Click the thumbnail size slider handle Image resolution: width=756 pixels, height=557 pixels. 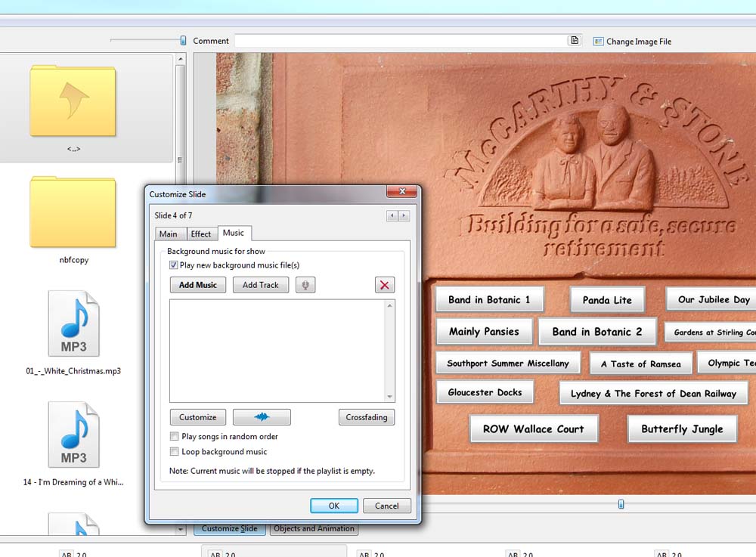pos(183,41)
